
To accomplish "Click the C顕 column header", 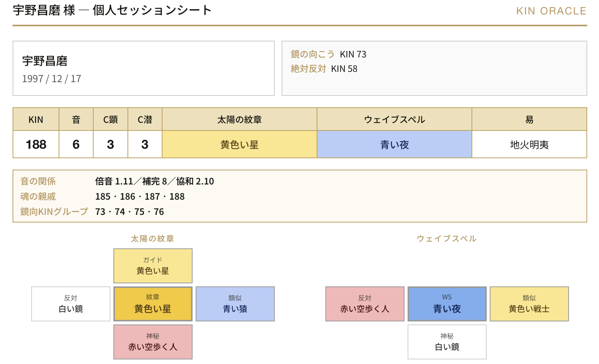I will click(111, 119).
